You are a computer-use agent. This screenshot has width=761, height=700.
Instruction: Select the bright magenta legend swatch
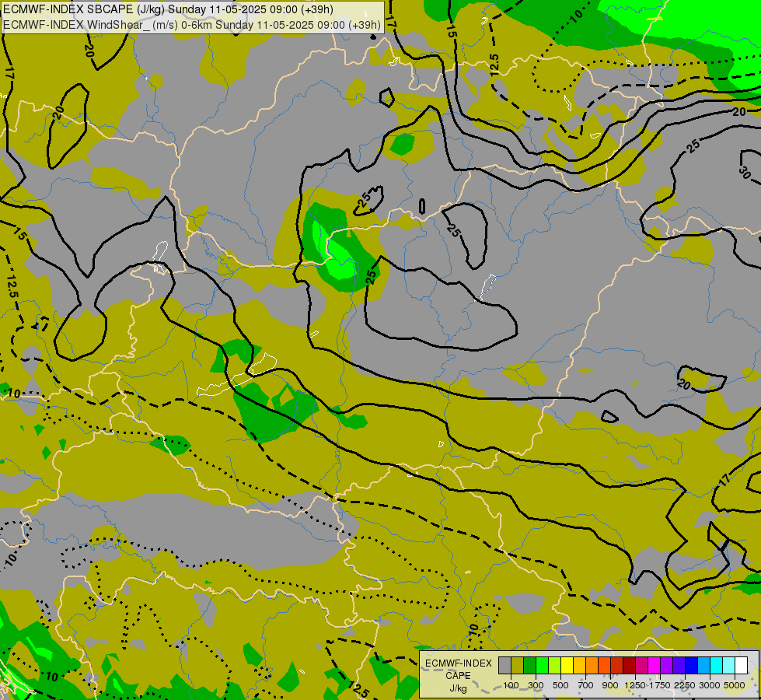[654, 665]
